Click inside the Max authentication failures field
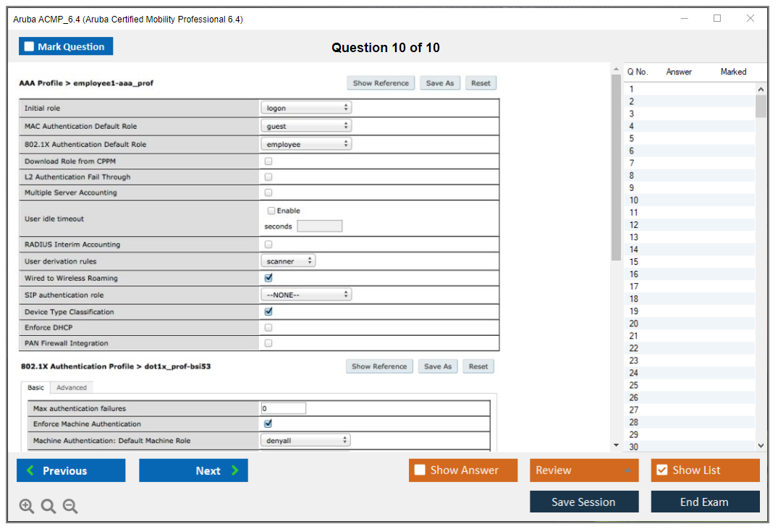The width and height of the screenshot is (778, 532). pos(283,408)
